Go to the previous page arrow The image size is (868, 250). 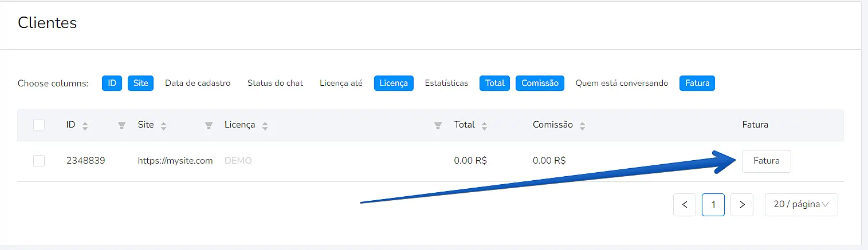[685, 204]
